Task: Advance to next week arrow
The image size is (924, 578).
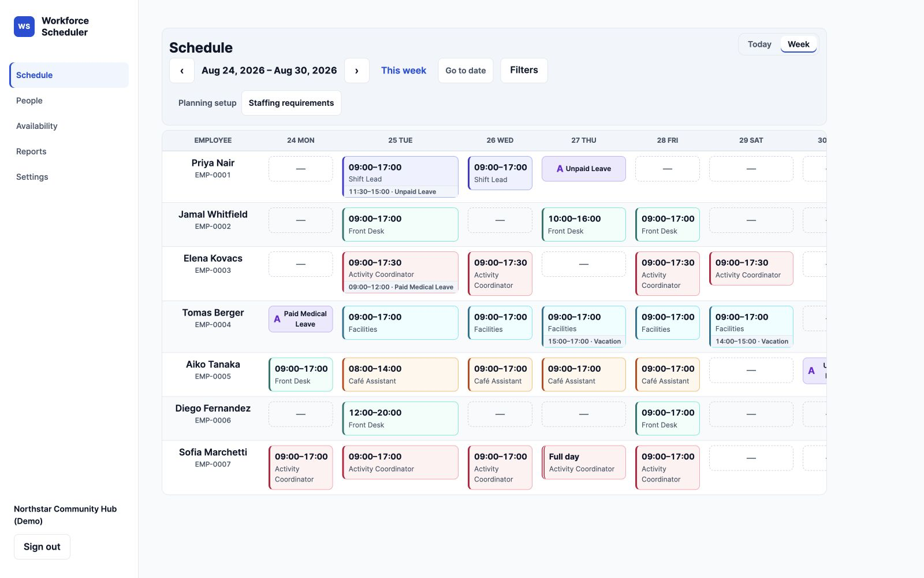Action: point(357,71)
